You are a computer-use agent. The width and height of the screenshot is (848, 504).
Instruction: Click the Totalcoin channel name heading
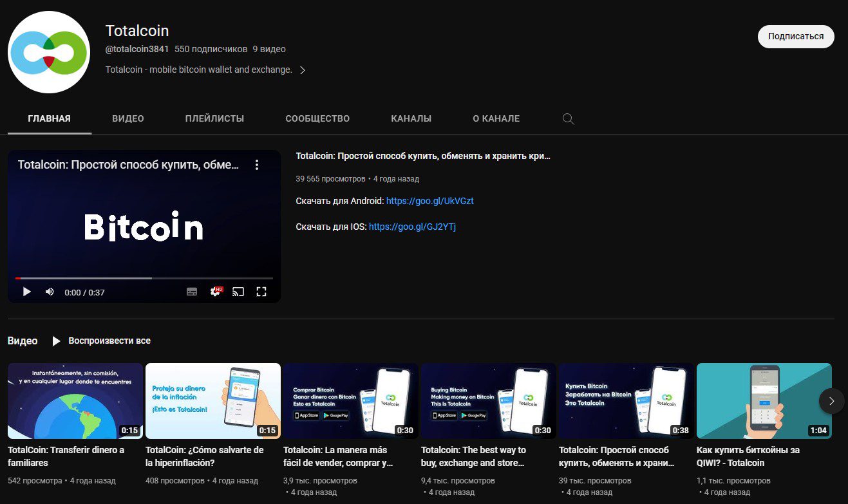click(137, 30)
